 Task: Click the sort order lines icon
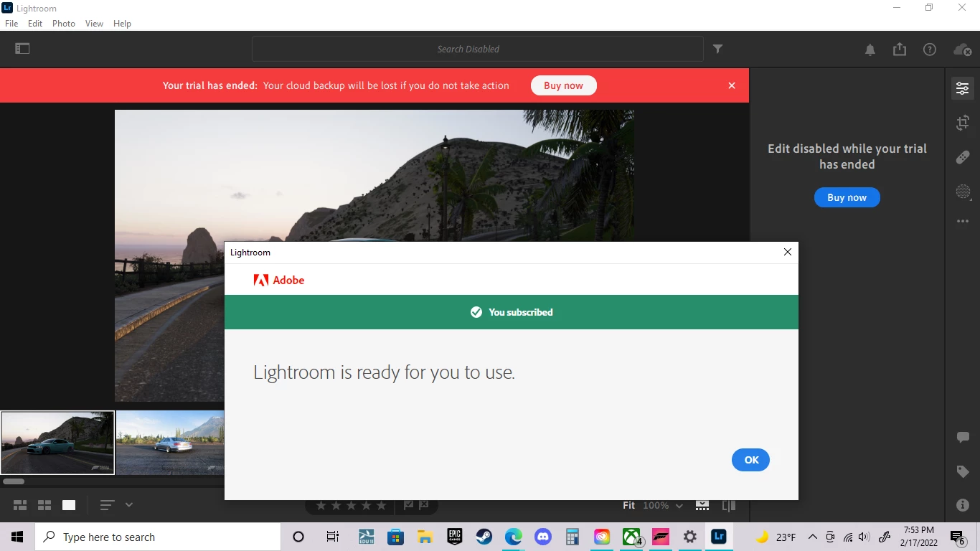click(x=107, y=505)
